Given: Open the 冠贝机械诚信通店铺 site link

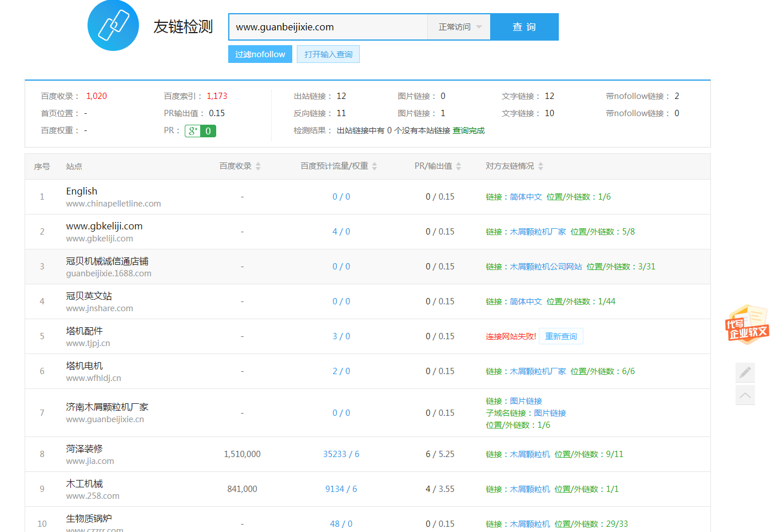Looking at the screenshot, I should click(107, 261).
